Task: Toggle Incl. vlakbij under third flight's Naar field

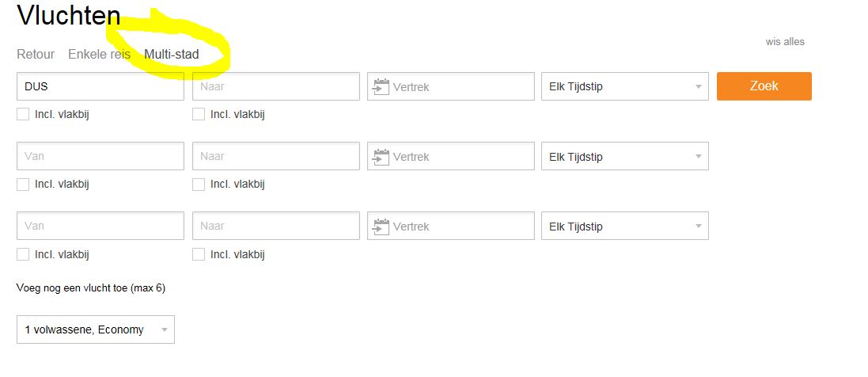Action: (199, 254)
